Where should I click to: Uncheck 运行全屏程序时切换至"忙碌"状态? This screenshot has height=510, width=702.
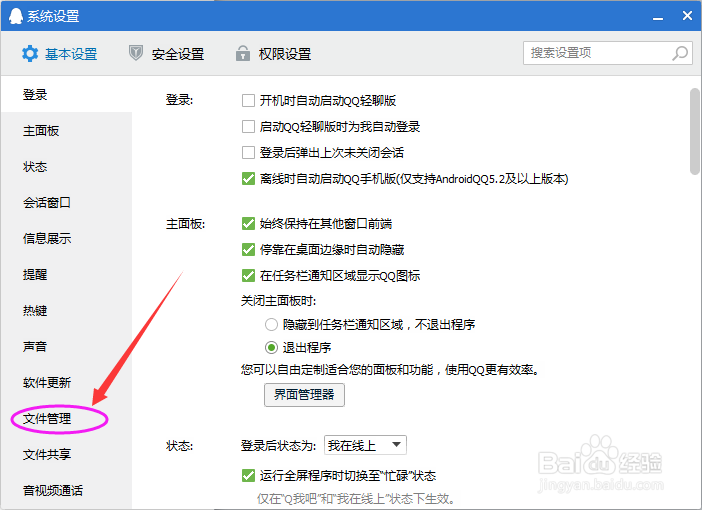(x=248, y=475)
